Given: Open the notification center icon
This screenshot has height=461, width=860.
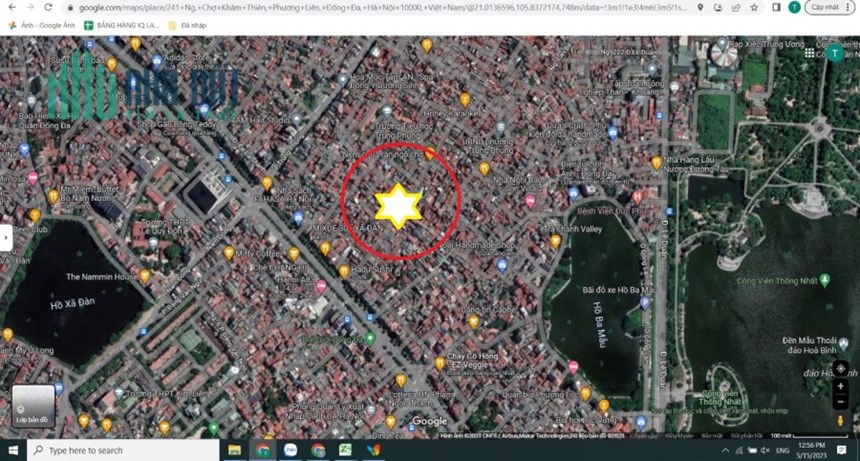Looking at the screenshot, I should (841, 450).
